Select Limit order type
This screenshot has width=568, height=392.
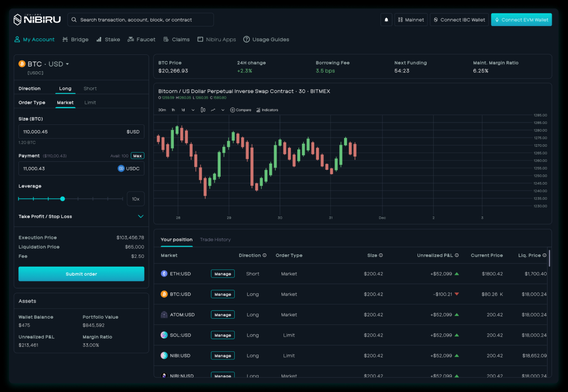(90, 103)
